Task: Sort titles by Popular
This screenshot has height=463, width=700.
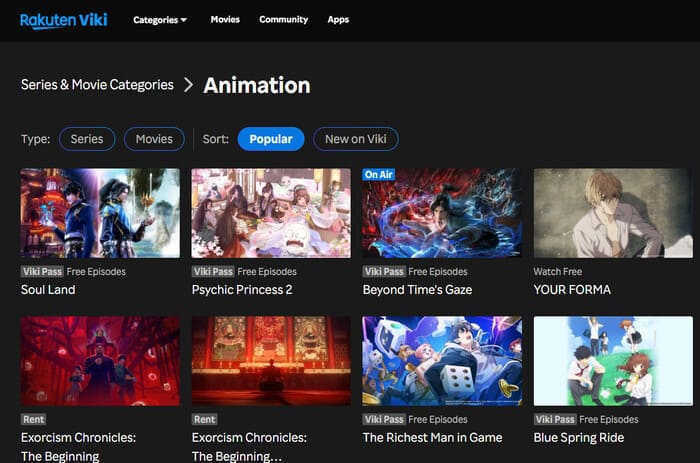Action: point(271,139)
